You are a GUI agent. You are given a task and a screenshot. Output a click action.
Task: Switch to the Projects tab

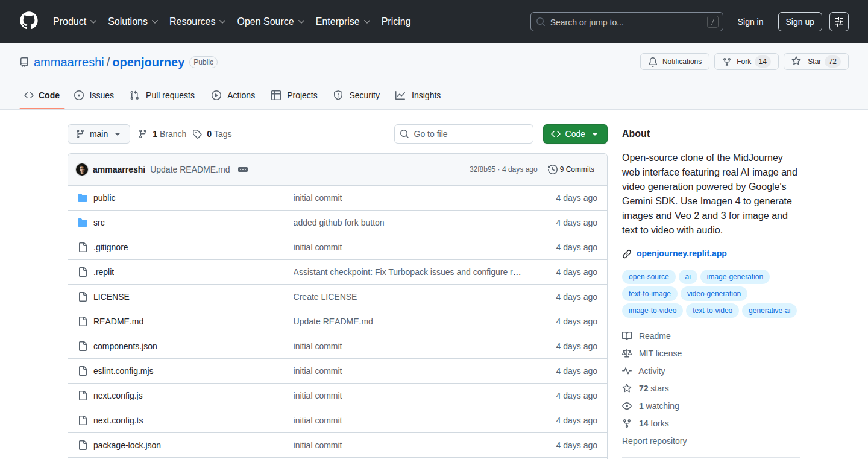click(x=294, y=95)
